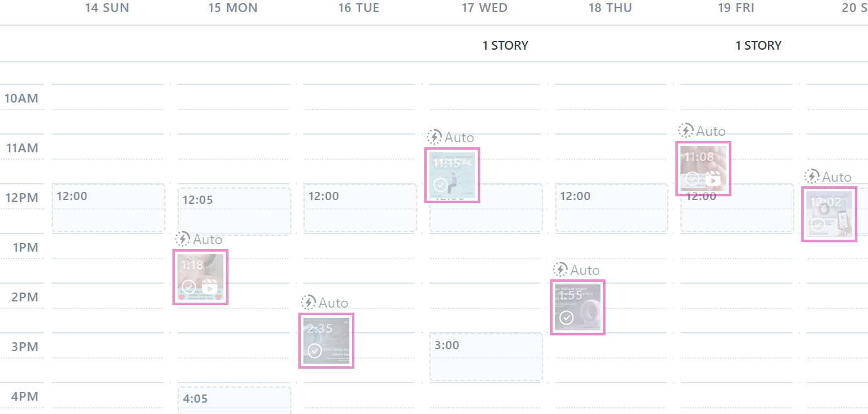Click the Auto lightning icon above Thursday's 1:55 post
Image resolution: width=868 pixels, height=414 pixels.
[560, 270]
